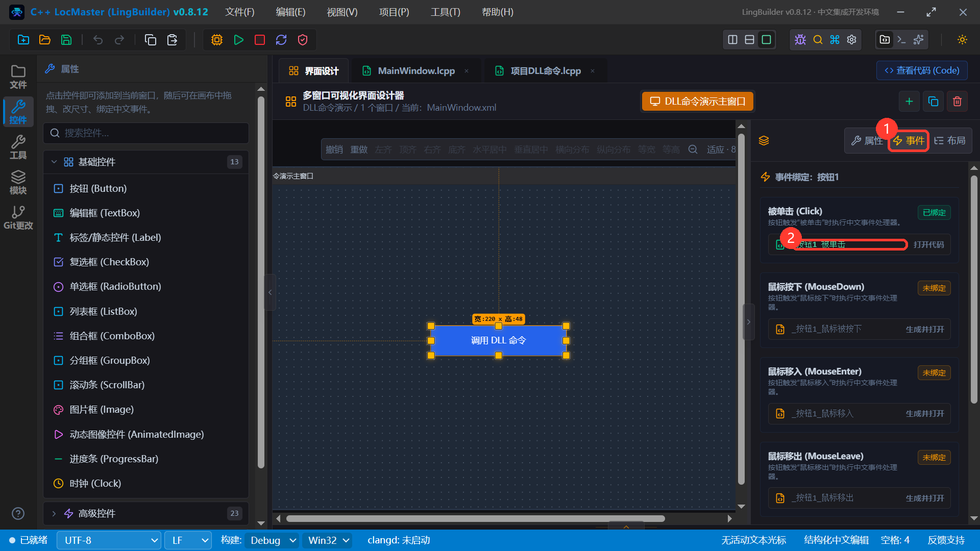Toggle the sun theme icon
The image size is (980, 551).
click(x=963, y=40)
